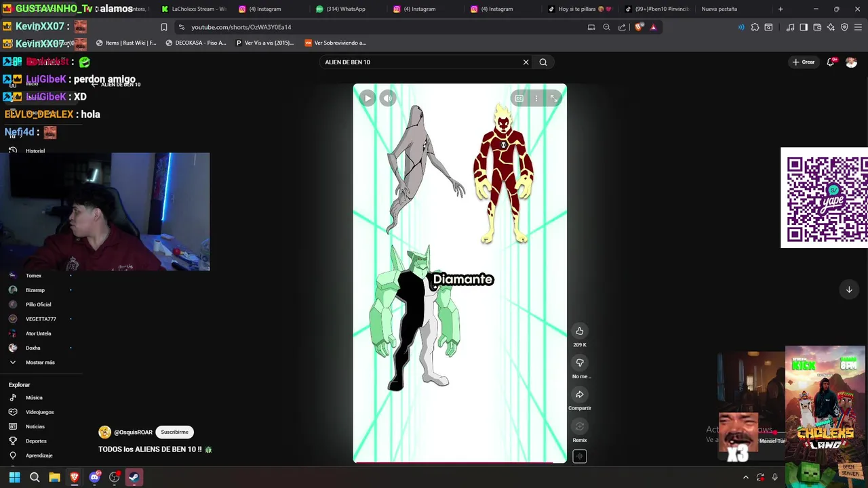Play the Short with the play button
The width and height of the screenshot is (868, 488).
point(367,98)
